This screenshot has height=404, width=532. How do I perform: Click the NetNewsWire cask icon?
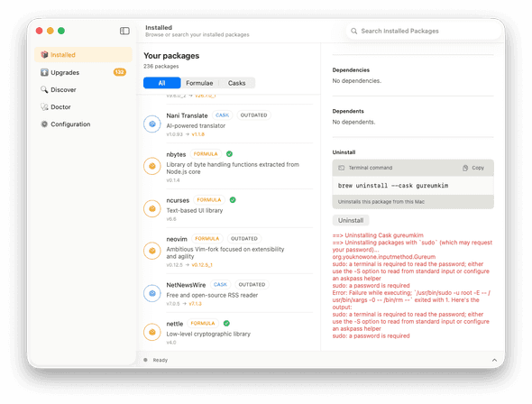[x=152, y=293]
